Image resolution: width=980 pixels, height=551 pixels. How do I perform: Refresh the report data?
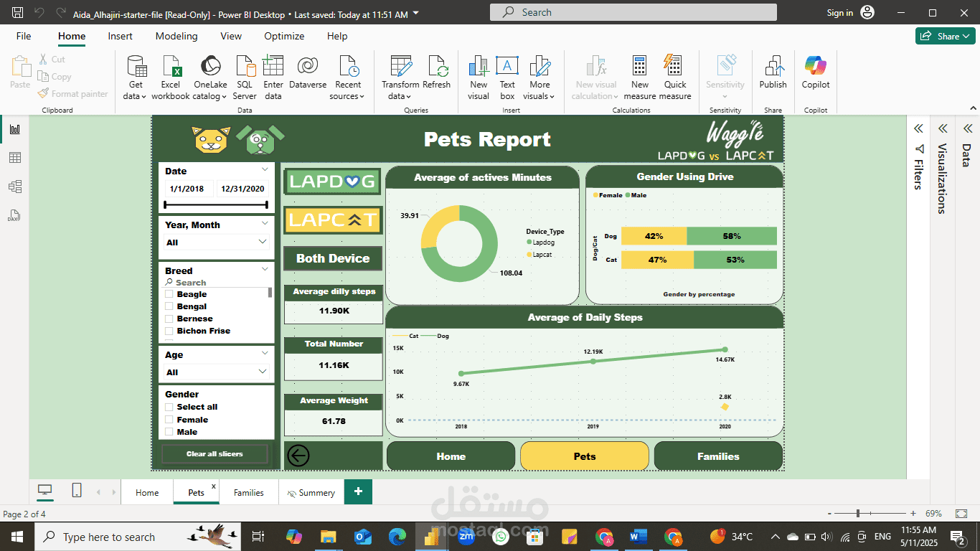pyautogui.click(x=436, y=72)
